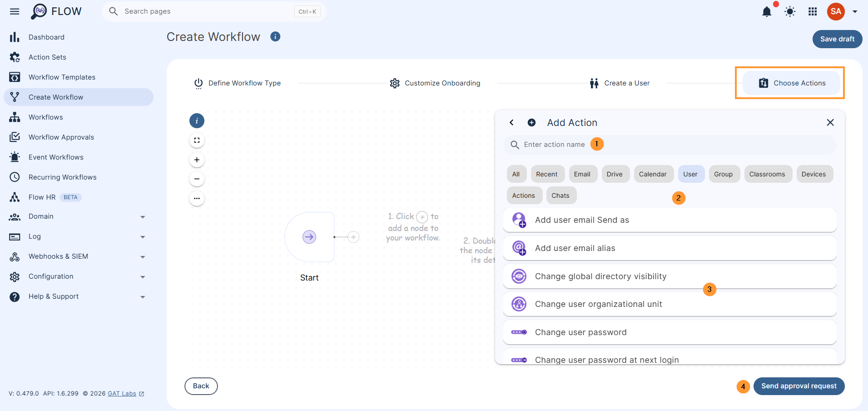Go to Create a User step
The height and width of the screenshot is (411, 868).
coord(620,83)
